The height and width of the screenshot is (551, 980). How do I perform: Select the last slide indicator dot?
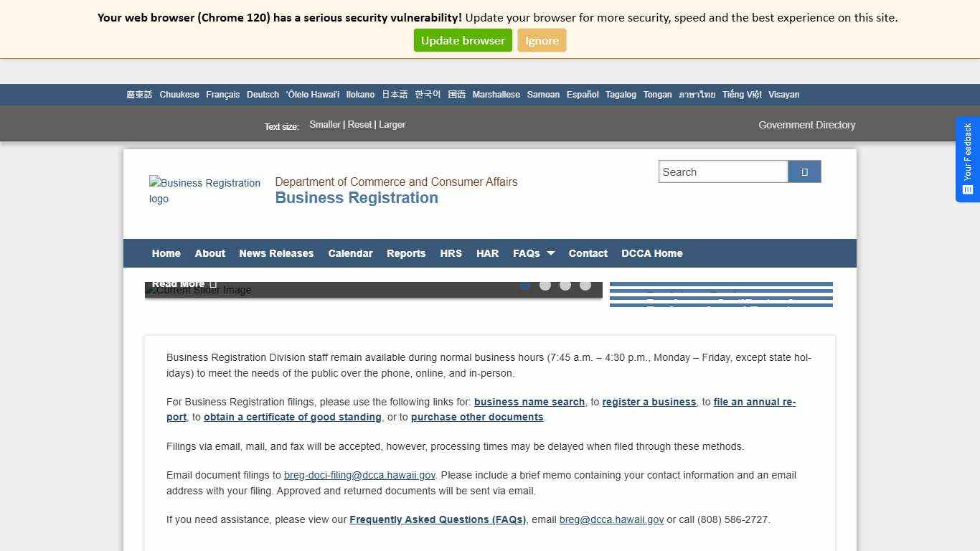coord(585,285)
